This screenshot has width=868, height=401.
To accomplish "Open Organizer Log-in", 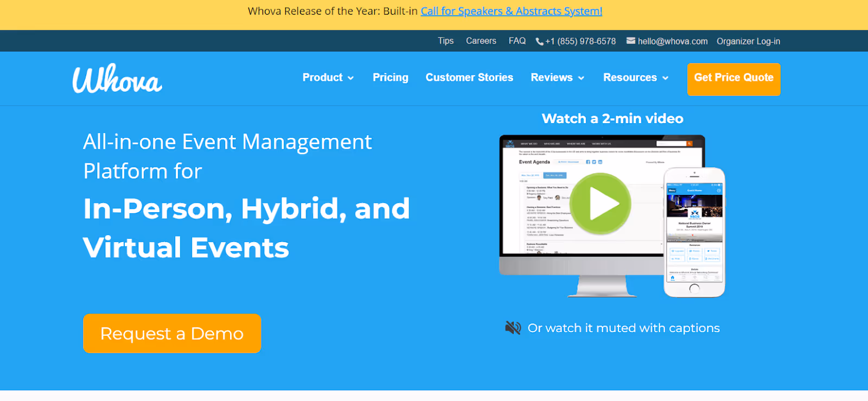I will click(x=748, y=41).
